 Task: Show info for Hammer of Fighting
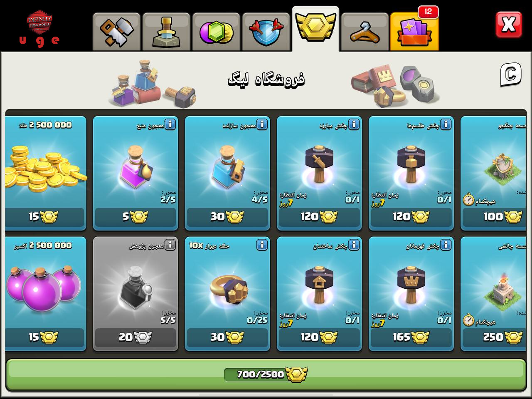click(x=354, y=124)
